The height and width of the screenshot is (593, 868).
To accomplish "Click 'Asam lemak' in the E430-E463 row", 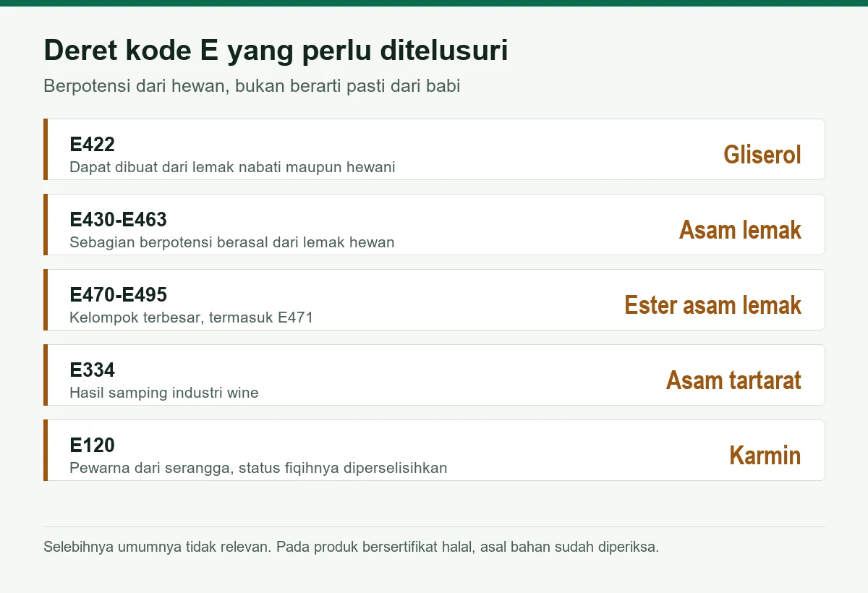I will 740,230.
